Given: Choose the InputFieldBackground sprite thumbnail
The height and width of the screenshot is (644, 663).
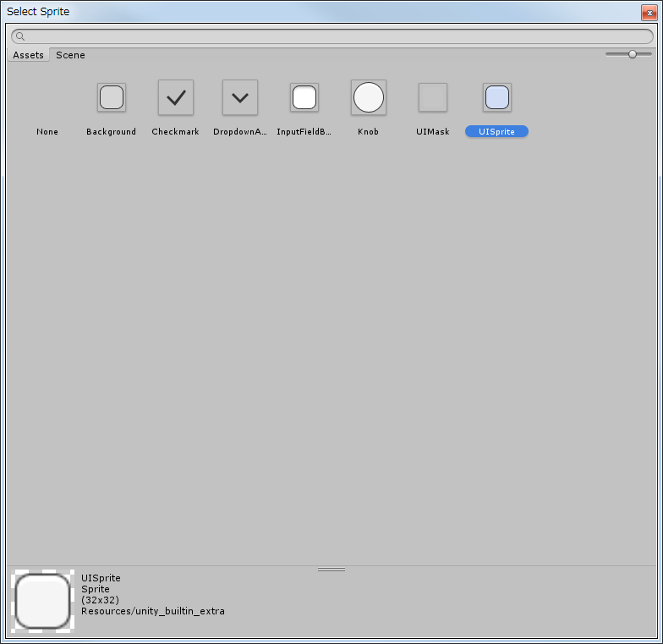Looking at the screenshot, I should 304,97.
